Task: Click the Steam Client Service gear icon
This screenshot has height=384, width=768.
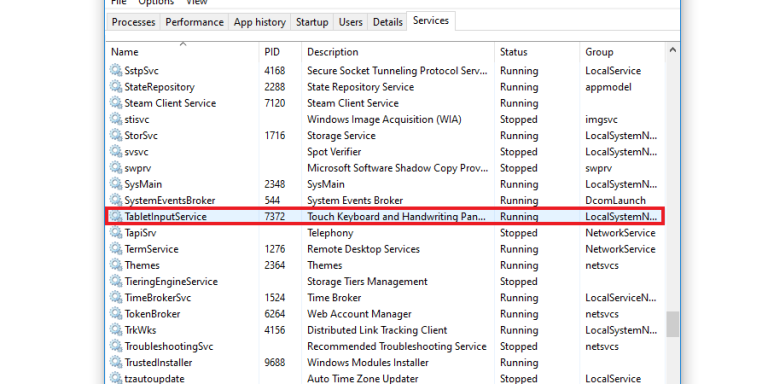Action: [116, 103]
